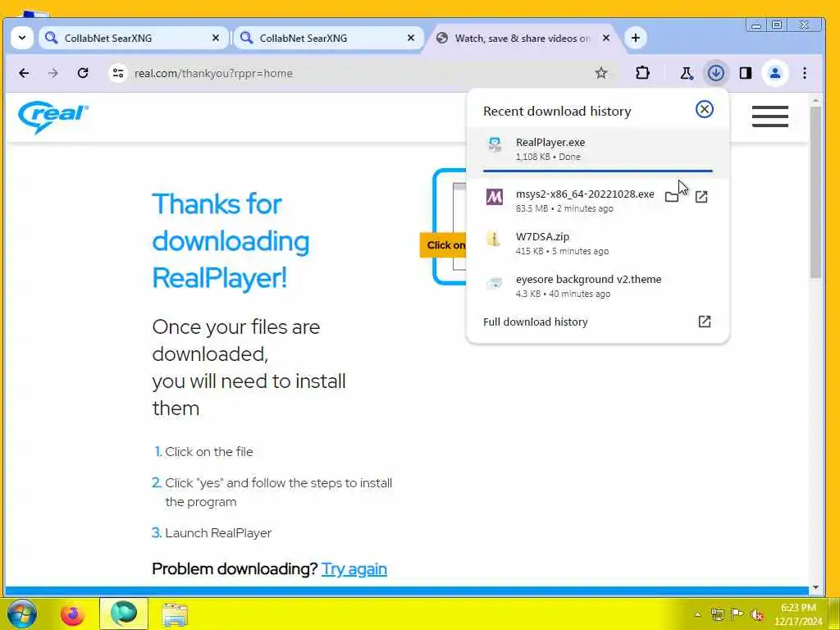Click the scrollbar down arrow

coord(815,588)
